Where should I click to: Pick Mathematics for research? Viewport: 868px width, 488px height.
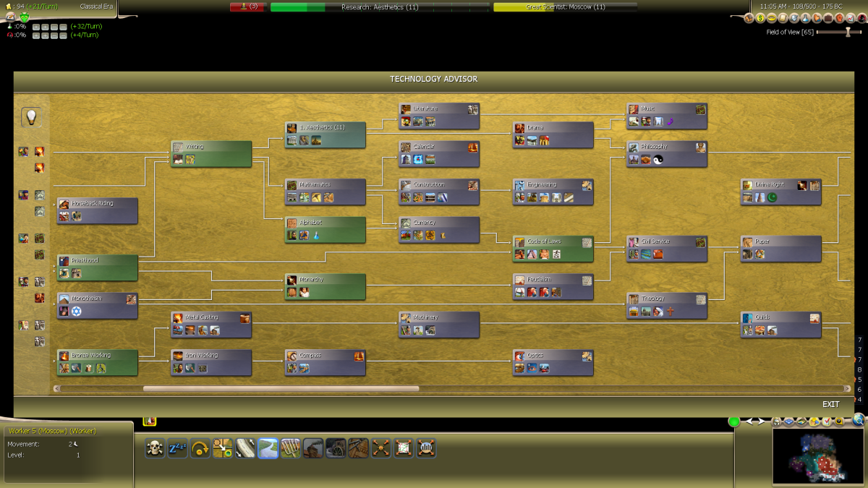(325, 192)
